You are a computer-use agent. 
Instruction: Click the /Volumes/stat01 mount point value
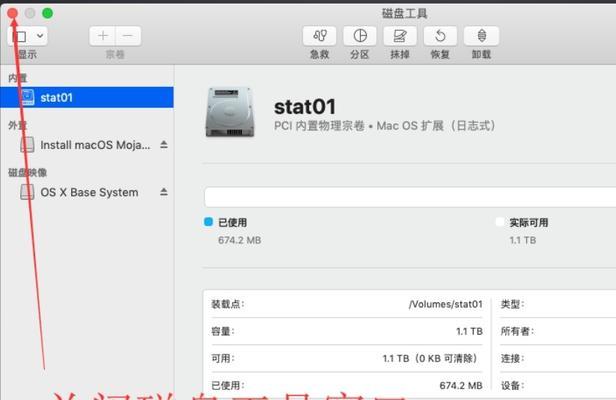point(446,304)
